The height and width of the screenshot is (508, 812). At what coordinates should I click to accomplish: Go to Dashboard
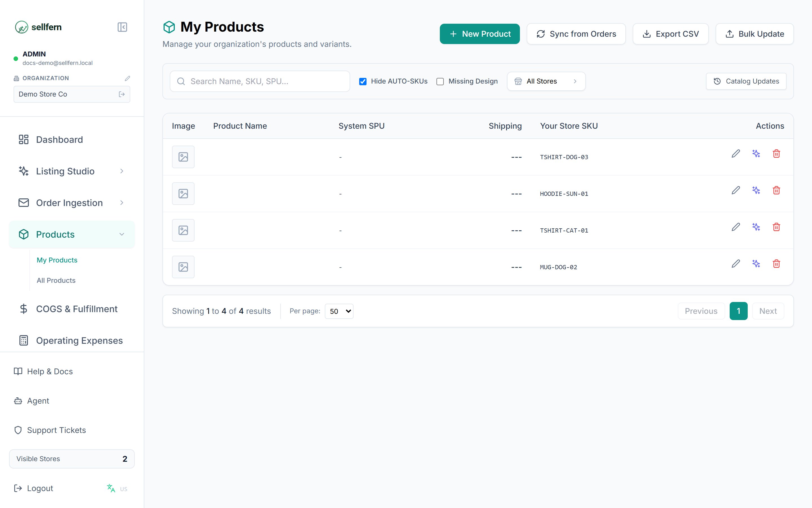tap(72, 140)
